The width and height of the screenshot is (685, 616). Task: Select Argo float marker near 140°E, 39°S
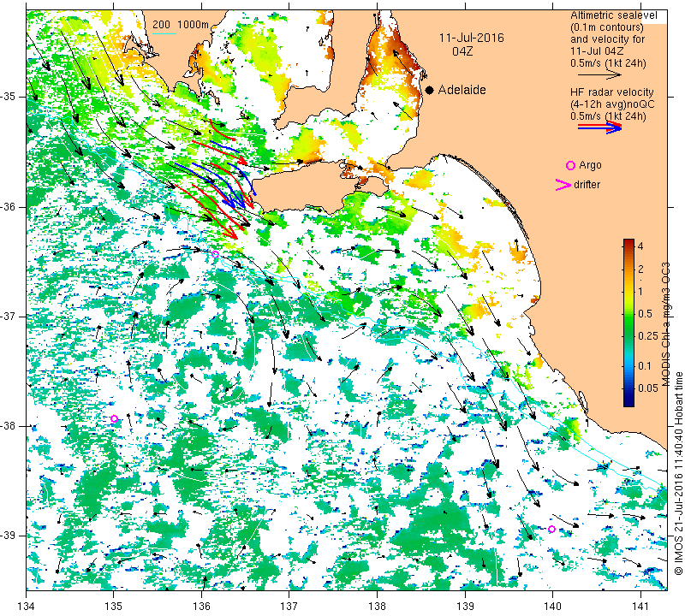coord(551,529)
